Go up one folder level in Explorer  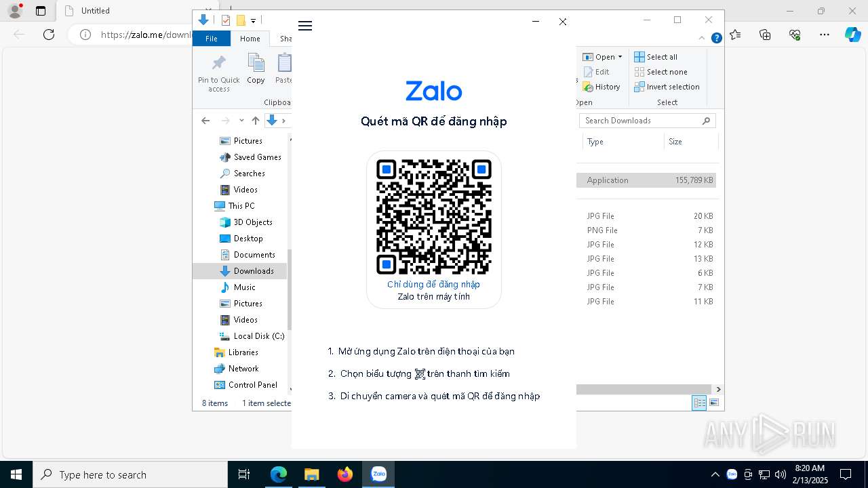point(255,121)
